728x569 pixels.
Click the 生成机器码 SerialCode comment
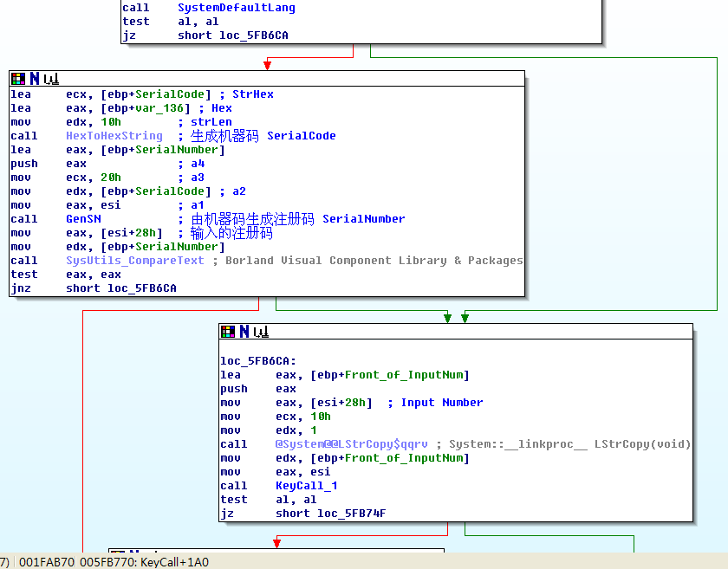[263, 136]
